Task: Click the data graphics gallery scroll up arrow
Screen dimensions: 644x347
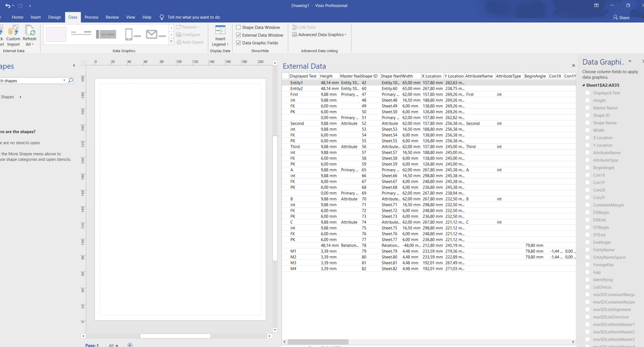Action: [x=172, y=28]
